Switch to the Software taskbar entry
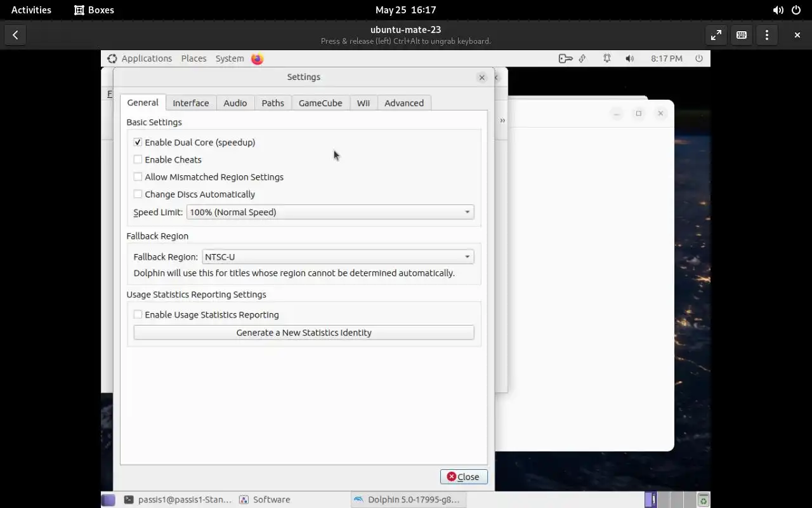 coord(265,500)
